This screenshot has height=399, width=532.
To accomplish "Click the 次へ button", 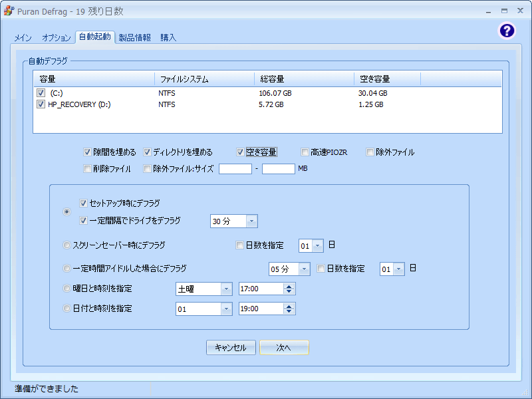I will pos(284,347).
